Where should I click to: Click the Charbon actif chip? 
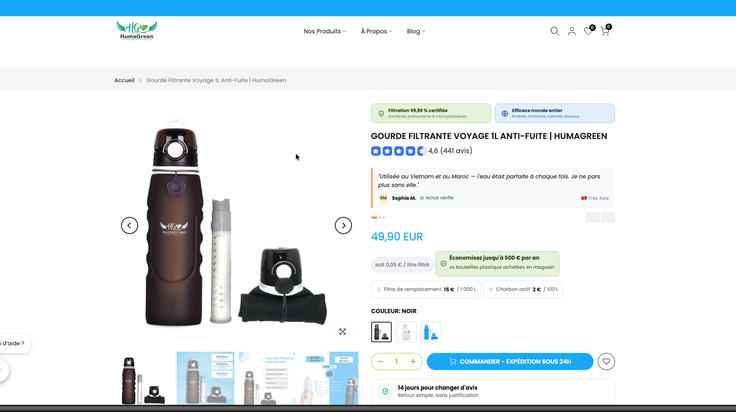(523, 290)
